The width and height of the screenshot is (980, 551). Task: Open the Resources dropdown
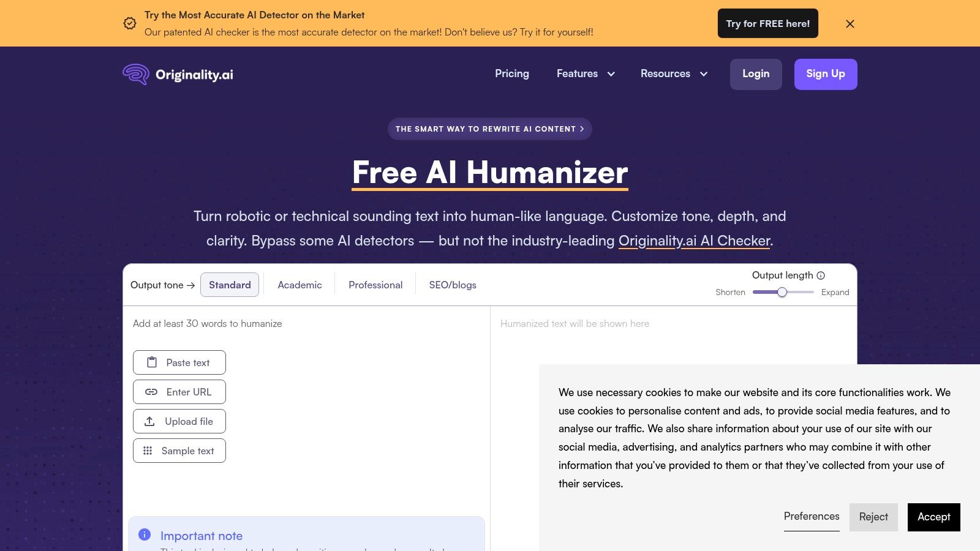674,73
